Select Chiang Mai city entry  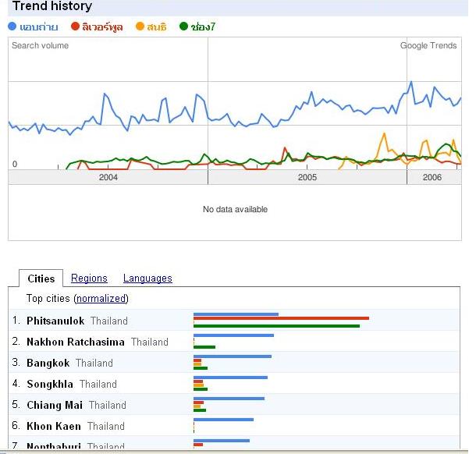(x=55, y=405)
